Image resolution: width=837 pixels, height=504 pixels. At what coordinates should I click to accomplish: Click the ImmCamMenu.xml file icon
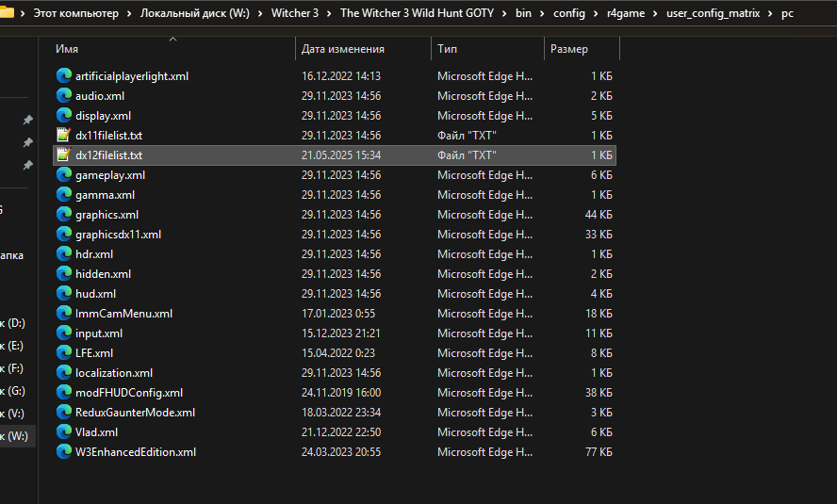coord(64,313)
